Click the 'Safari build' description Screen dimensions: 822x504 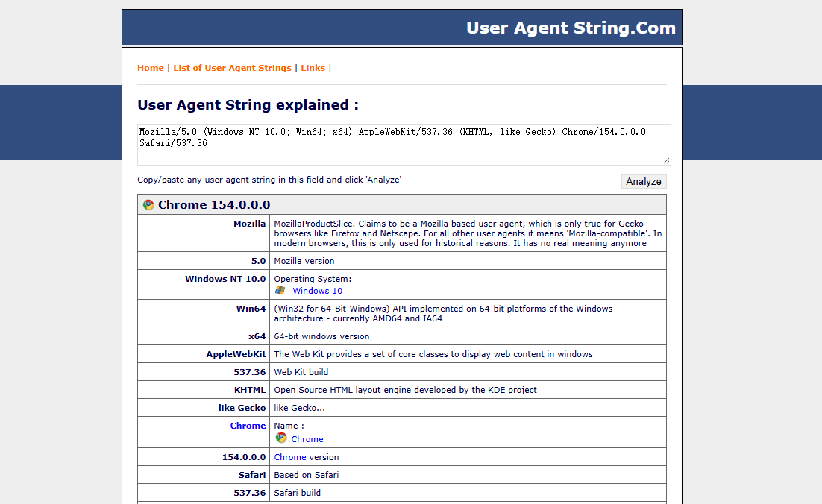[297, 493]
